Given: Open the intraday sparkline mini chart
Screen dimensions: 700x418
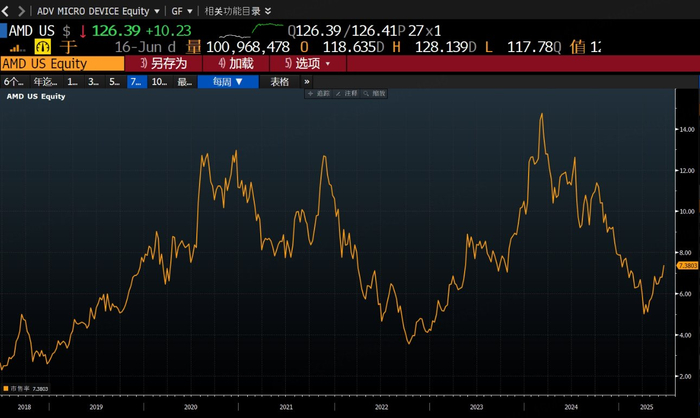Looking at the screenshot, I should (252, 30).
